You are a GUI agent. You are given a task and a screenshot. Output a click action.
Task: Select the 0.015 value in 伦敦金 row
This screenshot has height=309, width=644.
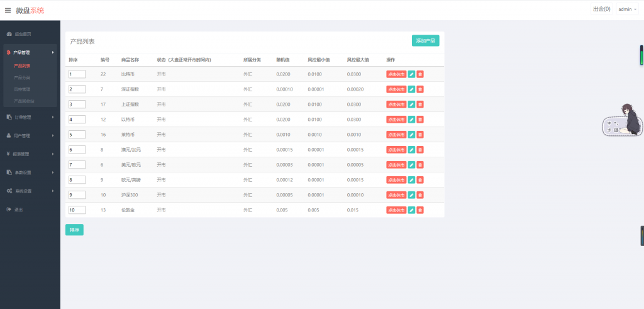pos(352,210)
